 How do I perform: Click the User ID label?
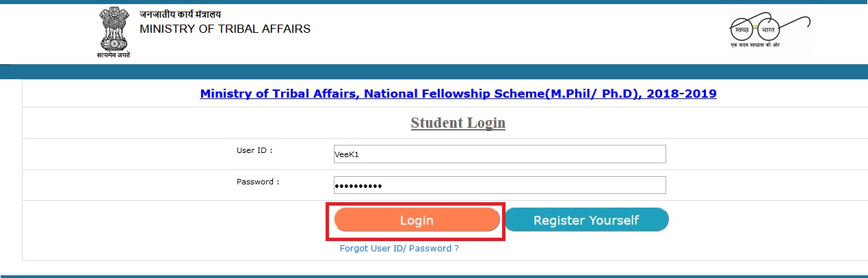[254, 150]
